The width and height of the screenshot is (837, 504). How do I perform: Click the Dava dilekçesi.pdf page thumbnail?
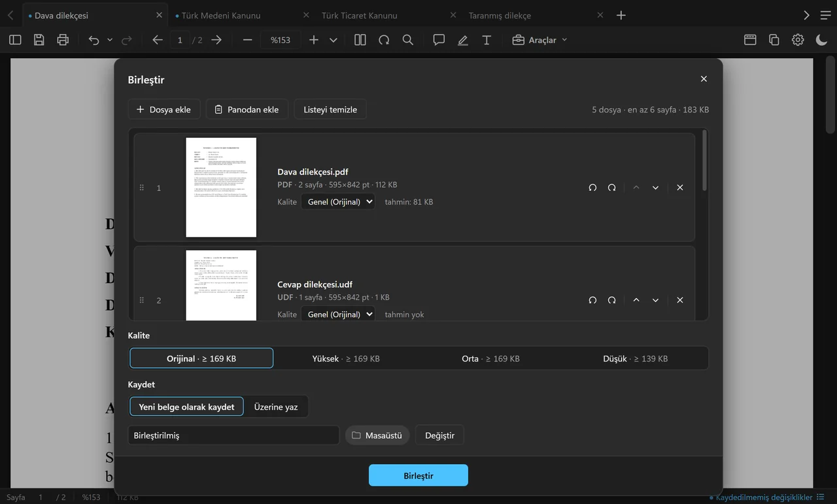coord(221,188)
